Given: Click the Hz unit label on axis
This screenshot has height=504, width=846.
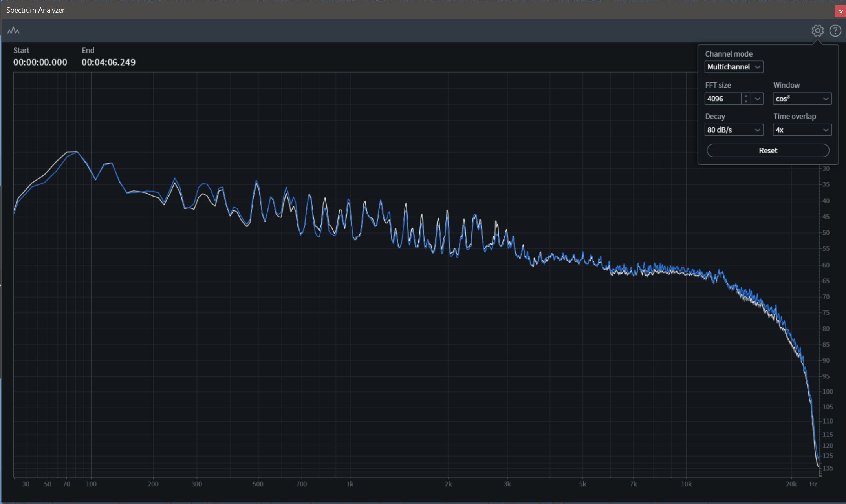Looking at the screenshot, I should tap(813, 484).
